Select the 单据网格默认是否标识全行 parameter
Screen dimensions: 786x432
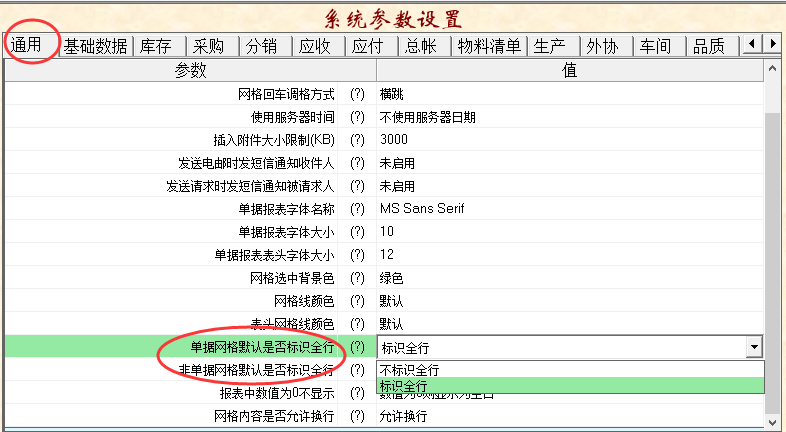[262, 347]
